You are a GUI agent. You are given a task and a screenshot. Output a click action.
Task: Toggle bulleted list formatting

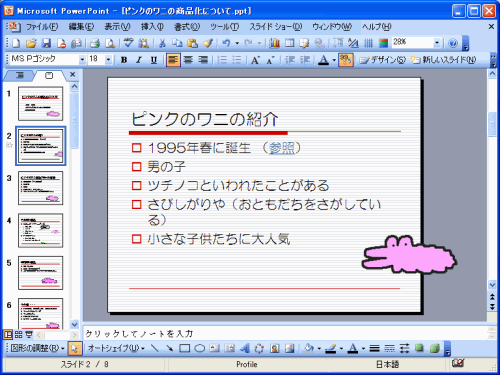click(x=237, y=60)
